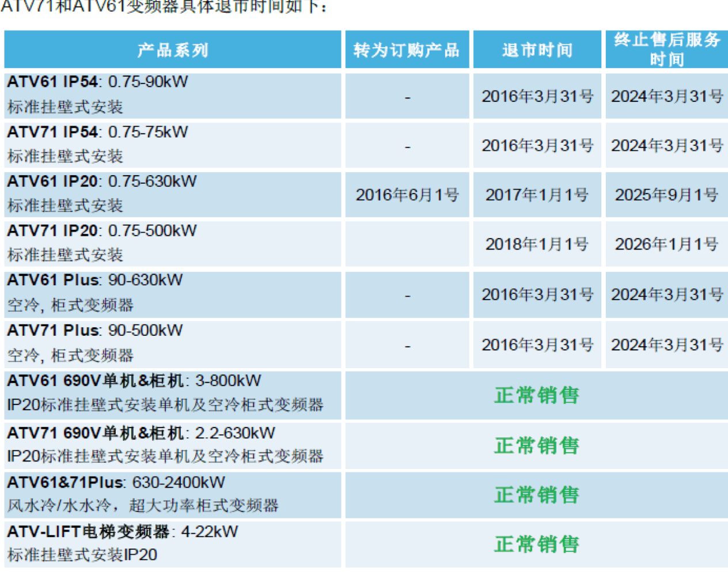Select the 终止售后服务时间 column header
This screenshot has height=575, width=728.
pyautogui.click(x=667, y=50)
